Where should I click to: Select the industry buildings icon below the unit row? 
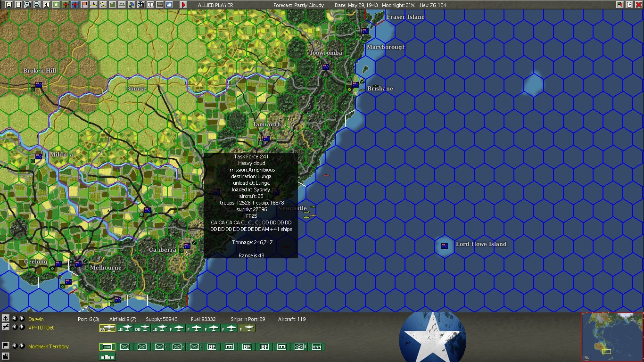tap(107, 357)
